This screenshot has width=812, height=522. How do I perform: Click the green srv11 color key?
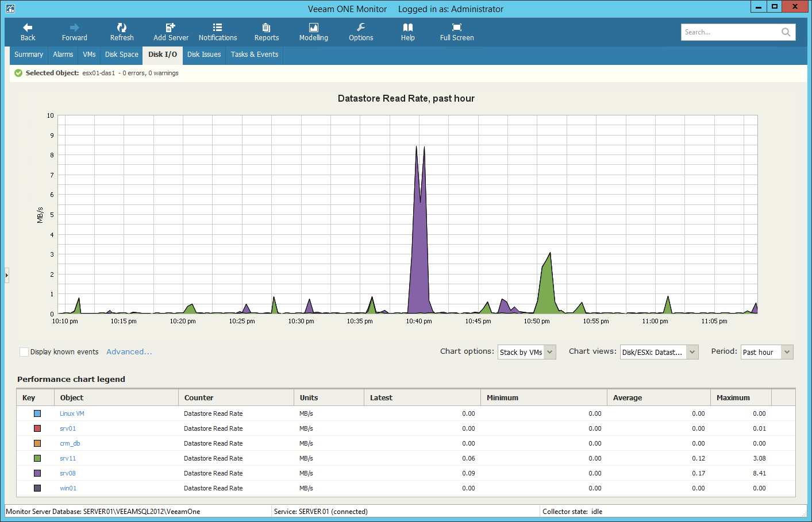tap(37, 458)
